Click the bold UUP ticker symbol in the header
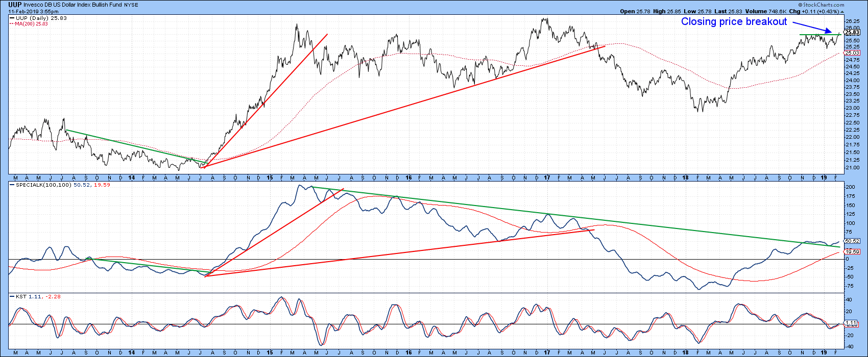The height and width of the screenshot is (357, 868). [15, 5]
